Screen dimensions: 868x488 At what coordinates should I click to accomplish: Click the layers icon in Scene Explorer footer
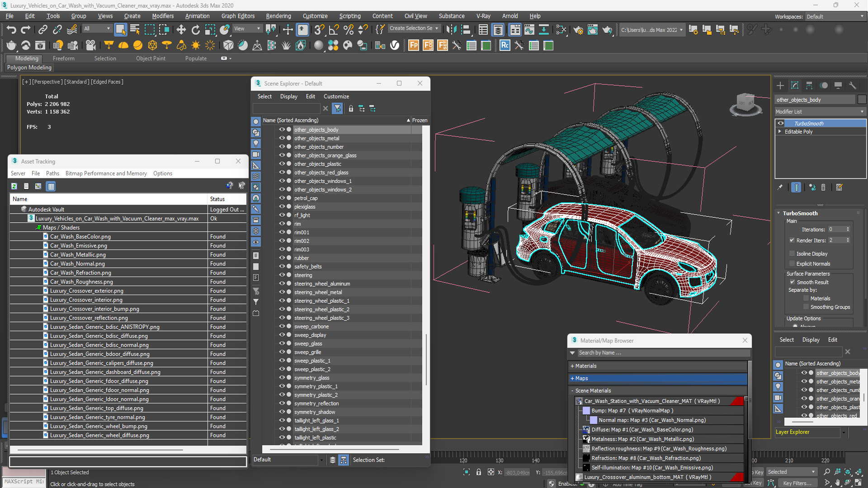coord(333,460)
